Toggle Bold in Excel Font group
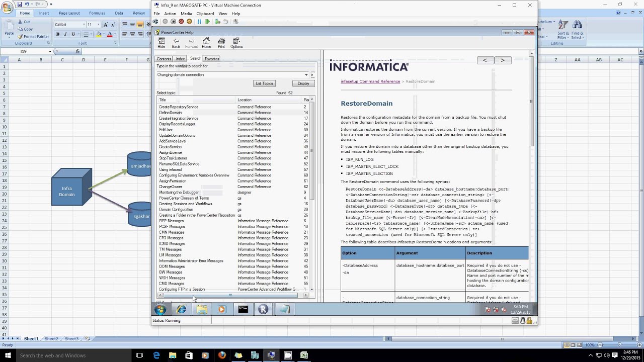Viewport: 644px width, 362px height. [x=58, y=34]
